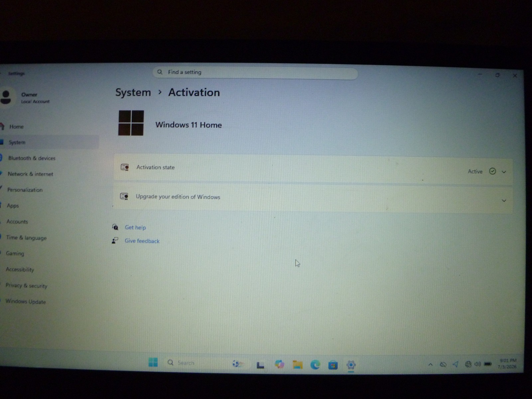Click the Windows logo beside Windows 11 Home
Screen dimensions: 532x399
[131, 123]
